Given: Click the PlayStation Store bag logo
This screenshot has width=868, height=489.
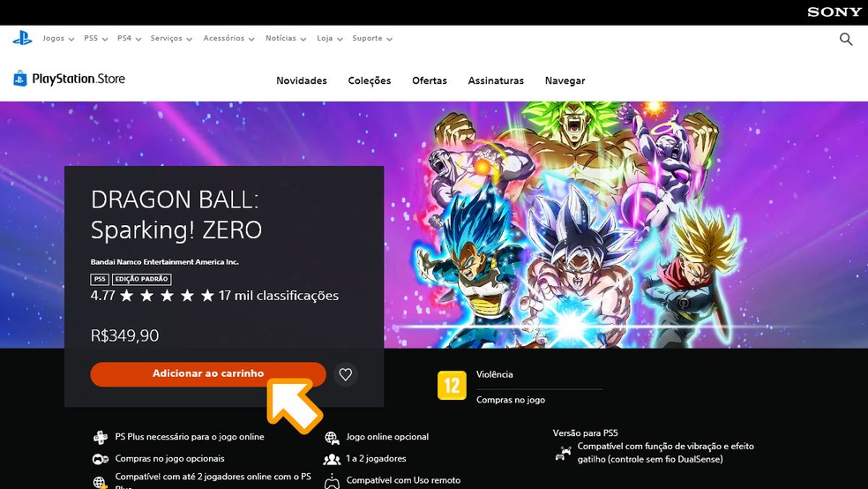Looking at the screenshot, I should (x=20, y=79).
